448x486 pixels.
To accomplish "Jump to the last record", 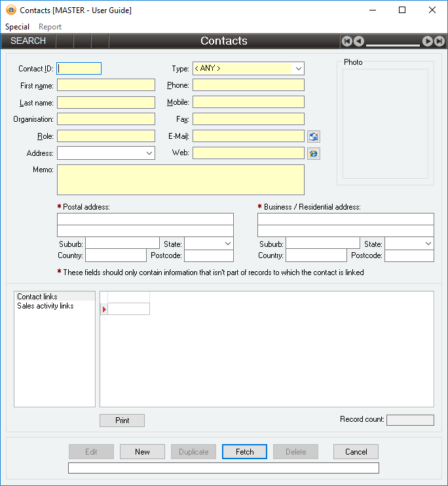I will click(x=439, y=41).
